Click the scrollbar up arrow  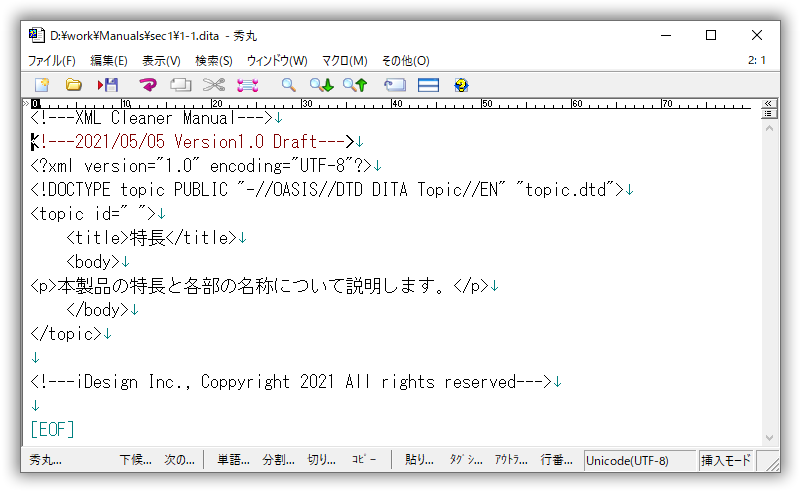[769, 129]
